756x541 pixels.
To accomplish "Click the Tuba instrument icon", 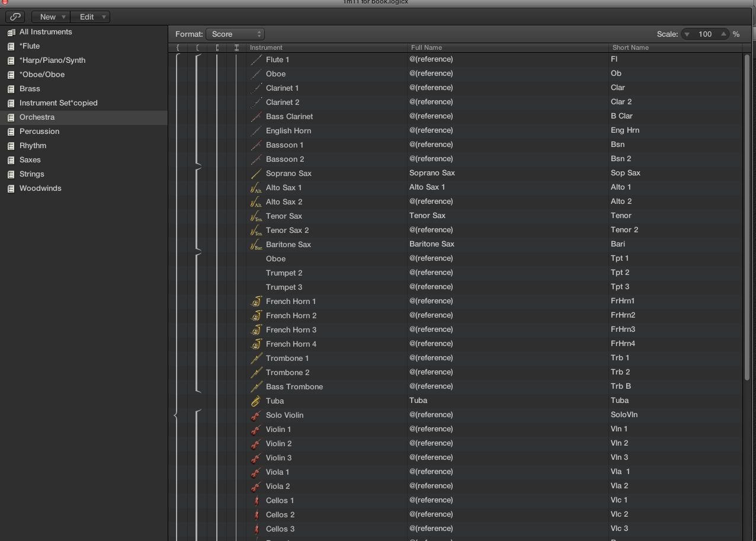I will pyautogui.click(x=256, y=401).
